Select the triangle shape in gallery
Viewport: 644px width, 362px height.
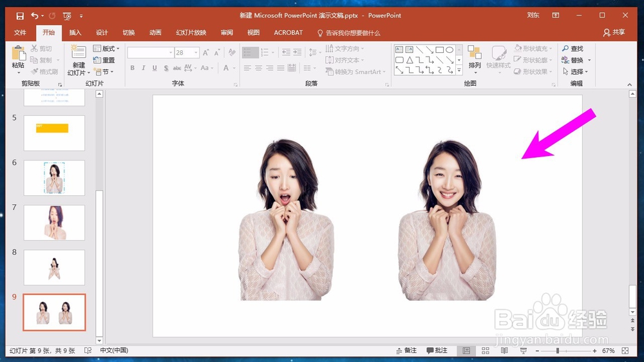tap(410, 60)
